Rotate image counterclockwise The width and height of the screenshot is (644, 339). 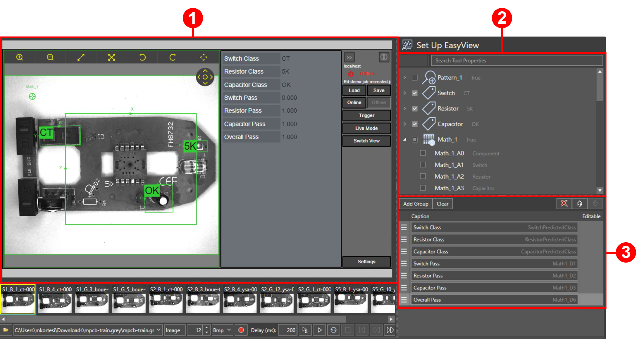[x=142, y=57]
